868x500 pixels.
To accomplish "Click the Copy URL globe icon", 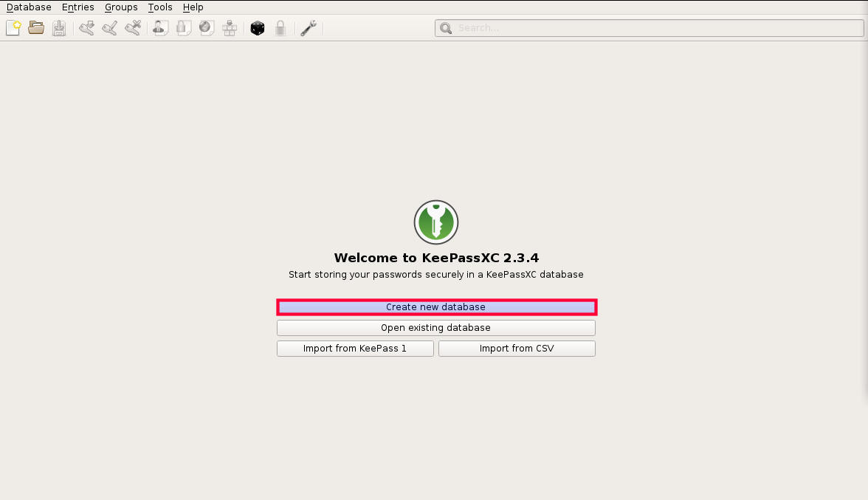I will click(206, 28).
